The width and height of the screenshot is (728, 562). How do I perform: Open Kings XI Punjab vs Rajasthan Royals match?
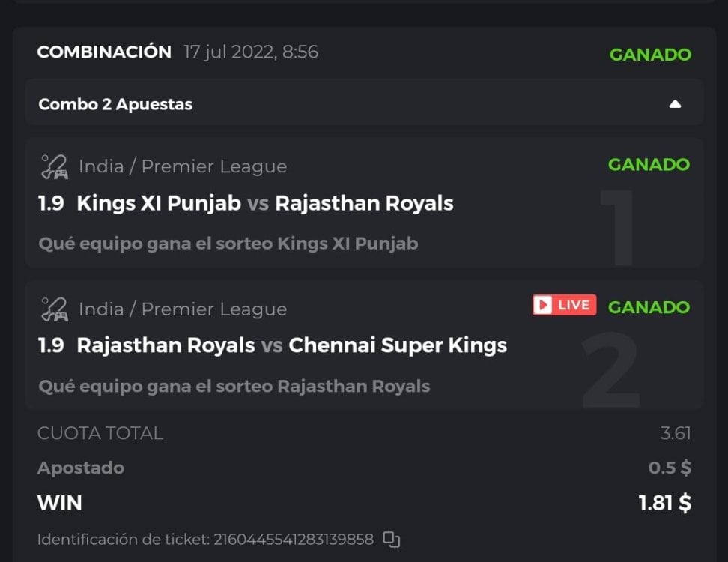pyautogui.click(x=265, y=203)
